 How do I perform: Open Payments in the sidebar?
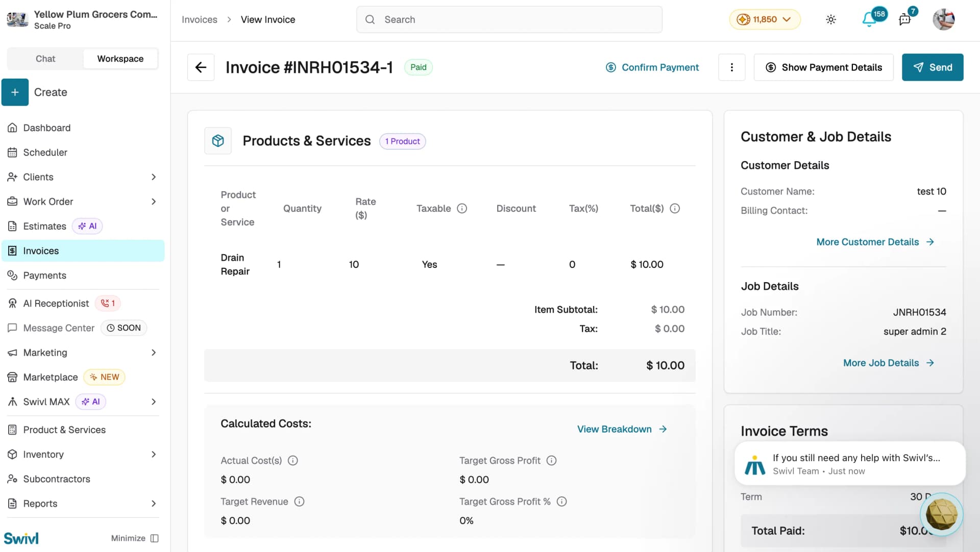point(83,275)
